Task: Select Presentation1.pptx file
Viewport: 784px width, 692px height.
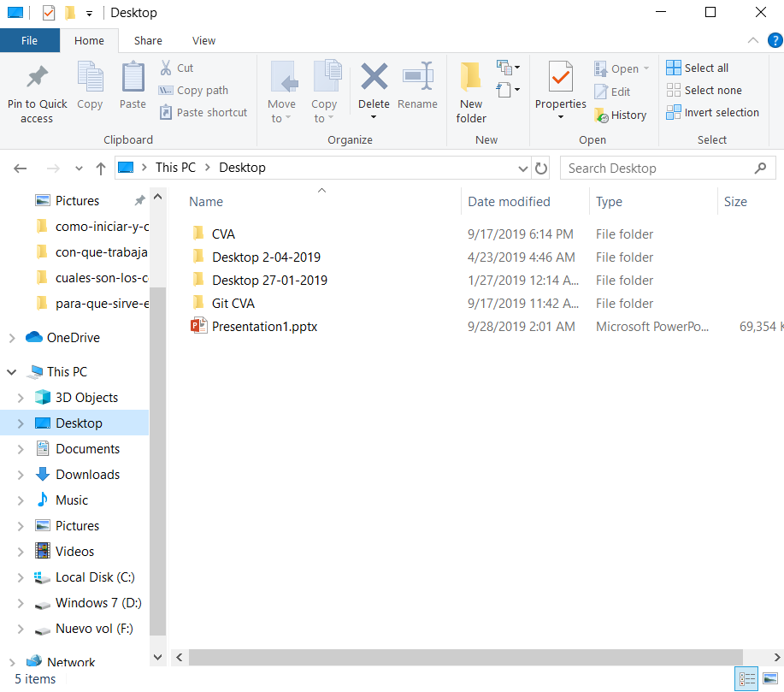Action: pyautogui.click(x=264, y=326)
